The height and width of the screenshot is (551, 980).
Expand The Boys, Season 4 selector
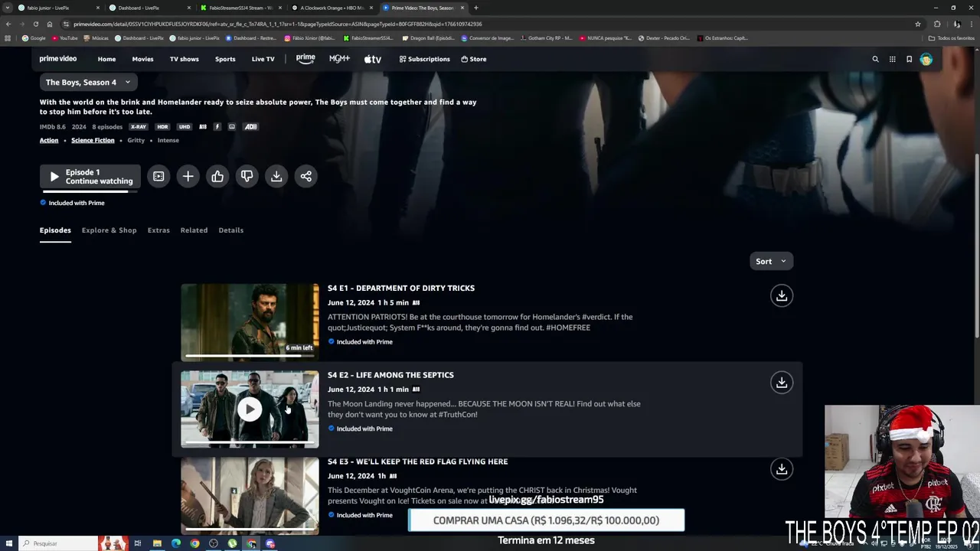(88, 82)
